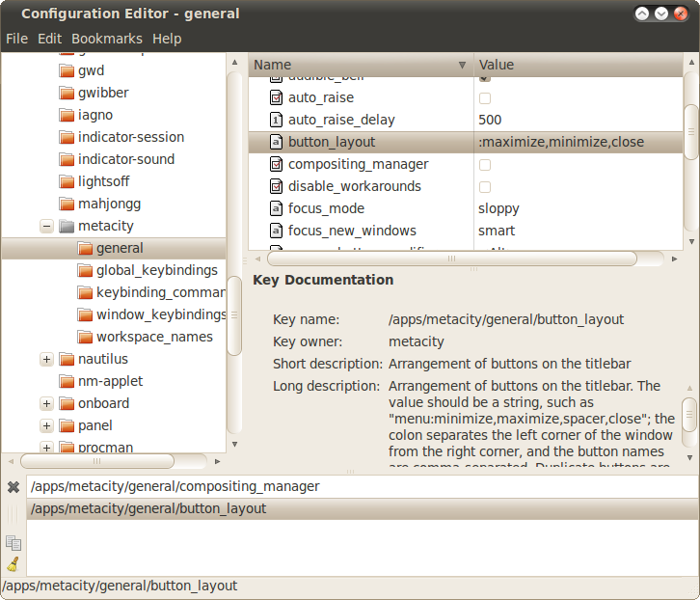This screenshot has width=700, height=600.
Task: Click the string key icon for focus_mode
Action: click(277, 208)
